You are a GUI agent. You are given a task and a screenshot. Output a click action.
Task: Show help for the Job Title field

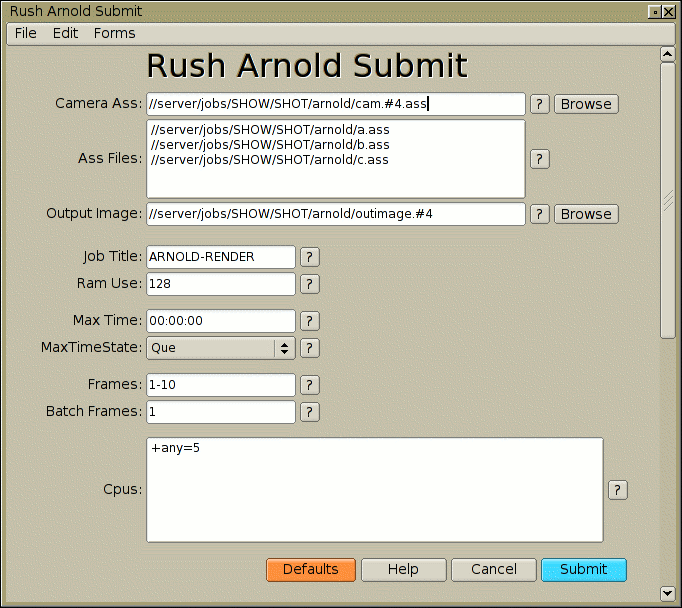click(310, 257)
